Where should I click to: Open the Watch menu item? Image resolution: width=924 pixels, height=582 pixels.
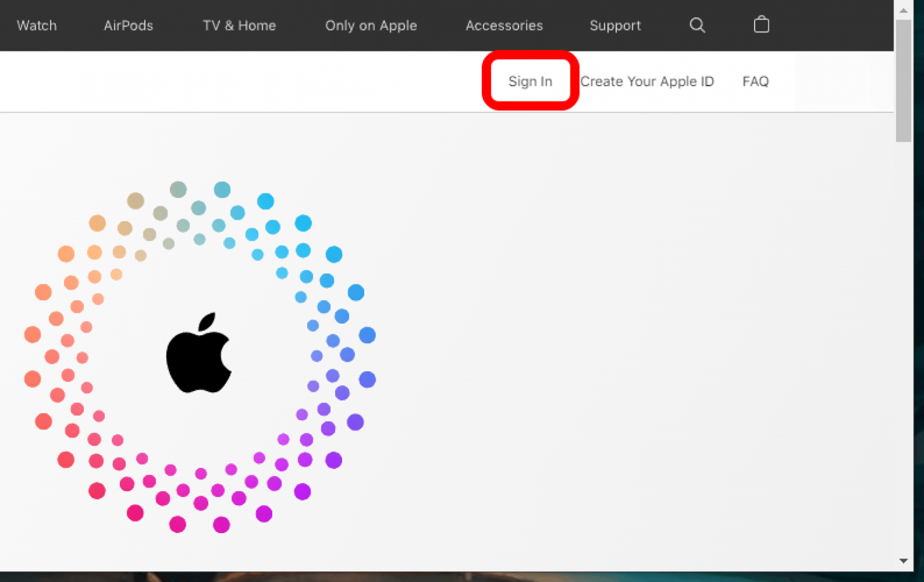pyautogui.click(x=37, y=25)
